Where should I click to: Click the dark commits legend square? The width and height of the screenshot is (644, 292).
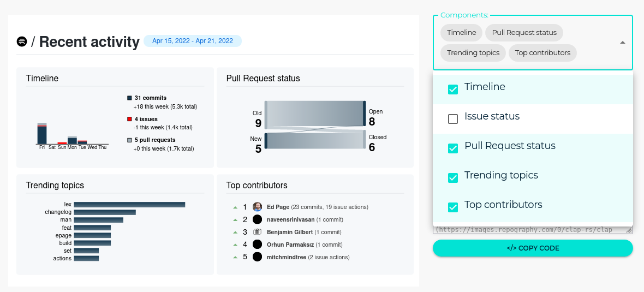coord(129,98)
